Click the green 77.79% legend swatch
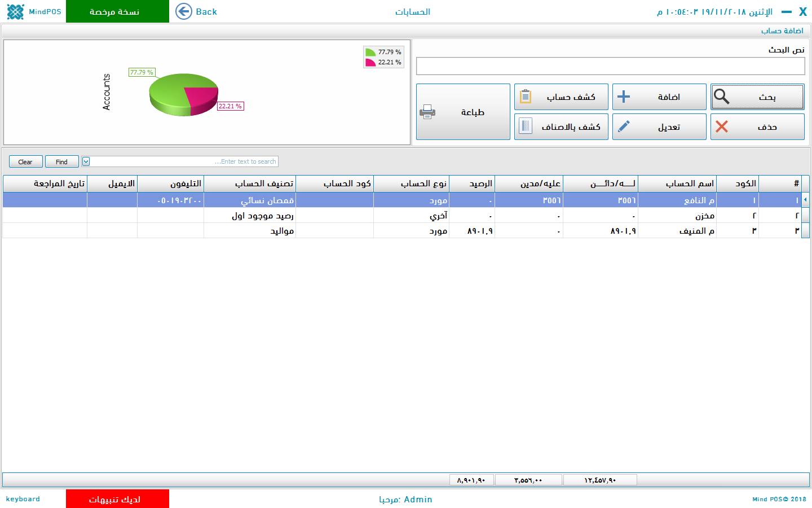This screenshot has width=812, height=508. (370, 52)
